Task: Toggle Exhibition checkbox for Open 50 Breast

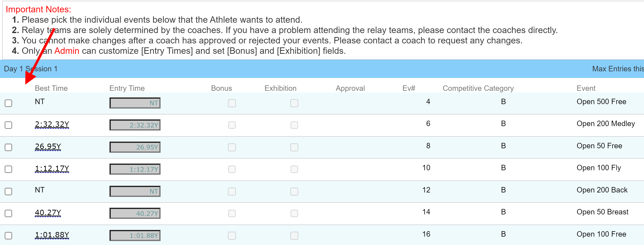Action: [x=294, y=213]
